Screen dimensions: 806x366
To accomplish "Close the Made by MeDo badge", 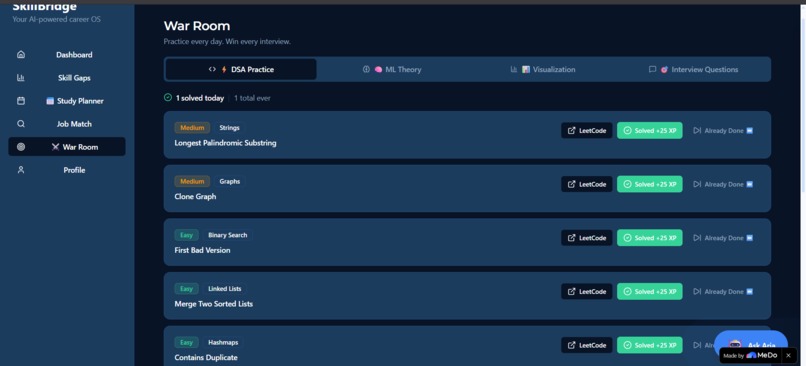I will 788,355.
